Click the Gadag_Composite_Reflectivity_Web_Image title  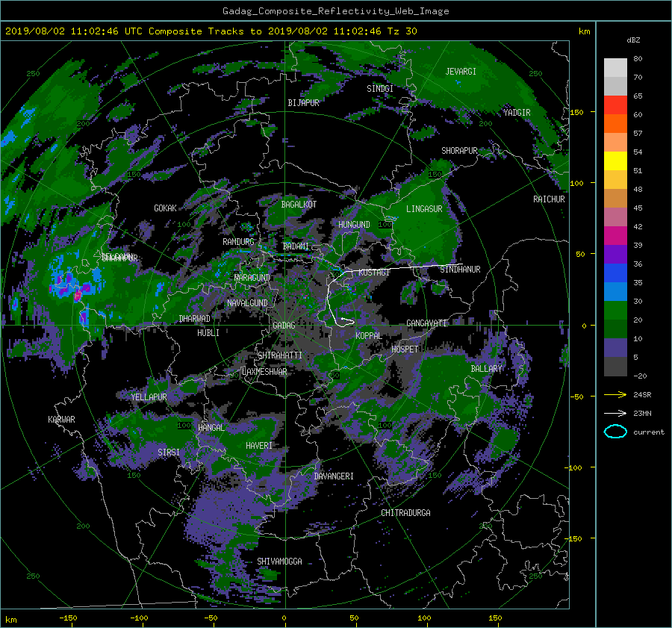click(335, 11)
